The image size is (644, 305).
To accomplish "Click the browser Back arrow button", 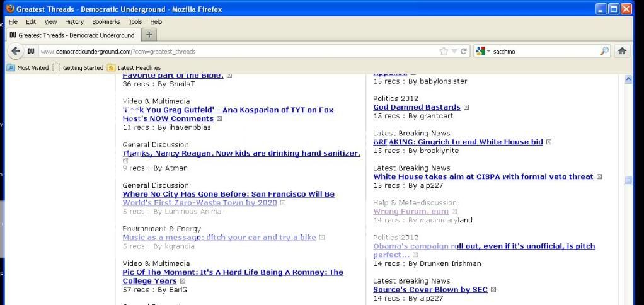I will (x=16, y=51).
